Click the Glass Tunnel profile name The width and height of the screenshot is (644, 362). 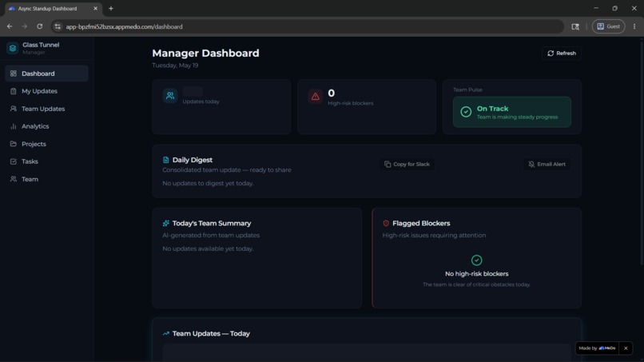[41, 45]
